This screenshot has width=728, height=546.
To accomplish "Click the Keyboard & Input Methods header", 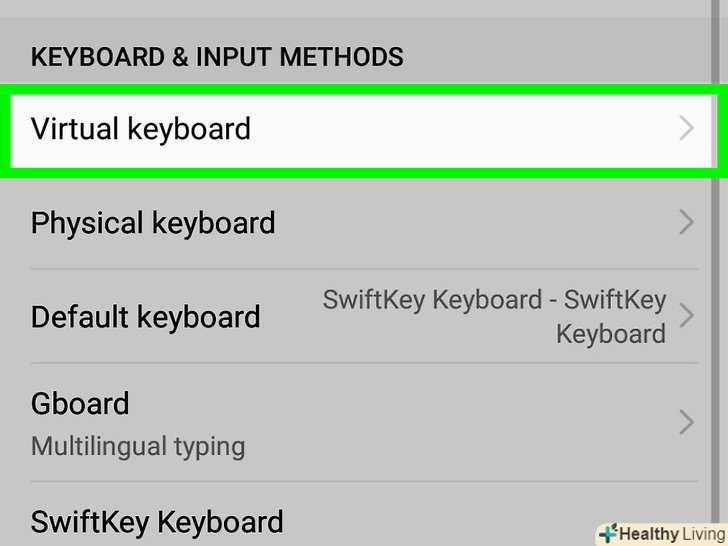I will pyautogui.click(x=217, y=56).
